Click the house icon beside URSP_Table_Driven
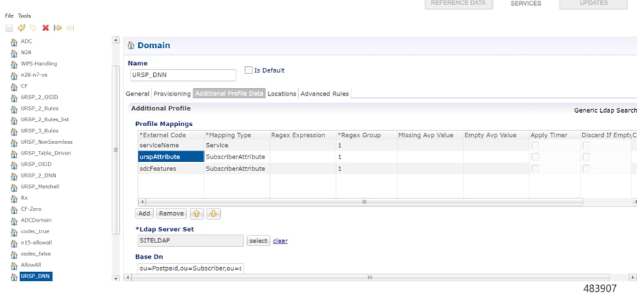This screenshot has width=644, height=296. pyautogui.click(x=14, y=154)
